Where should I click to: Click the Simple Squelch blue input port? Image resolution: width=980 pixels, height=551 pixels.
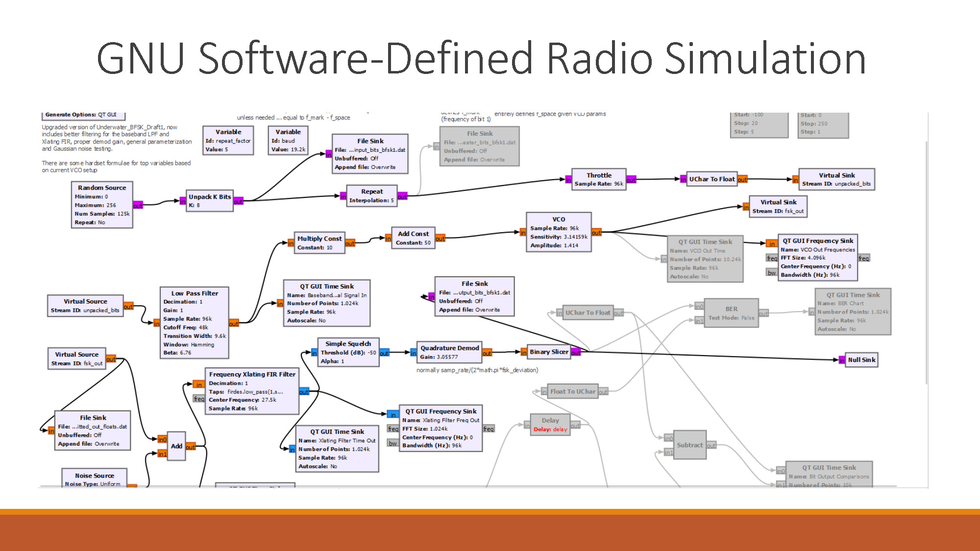point(314,353)
